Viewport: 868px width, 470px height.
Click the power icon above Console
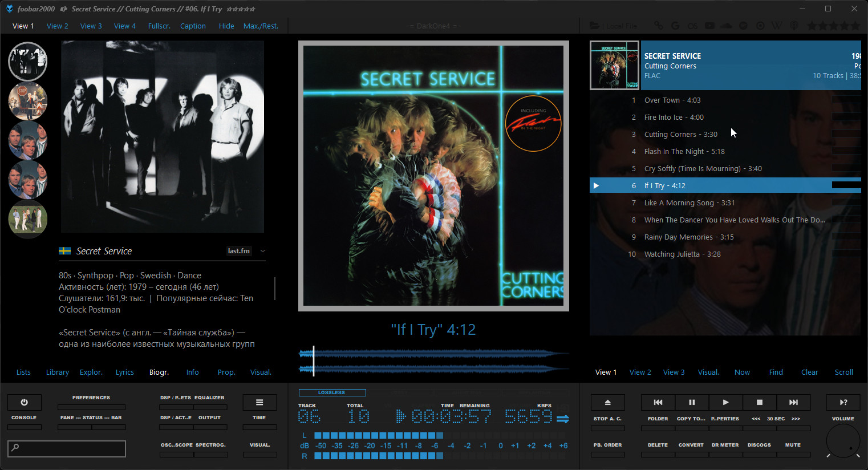tap(24, 402)
